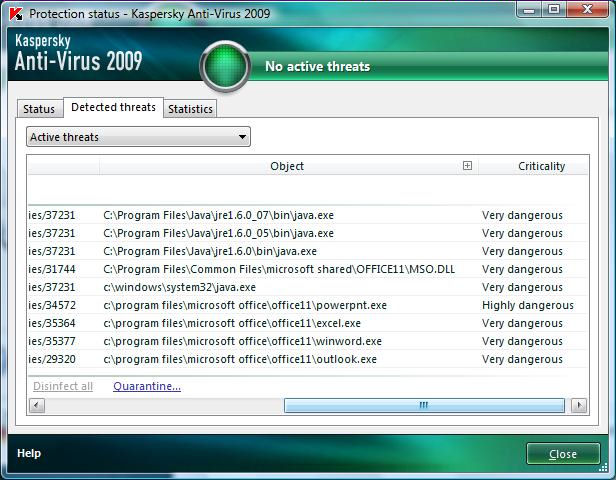Select the OFFICE11\MSO.DLL row
Viewport: 616px width, 480px height.
(x=308, y=269)
